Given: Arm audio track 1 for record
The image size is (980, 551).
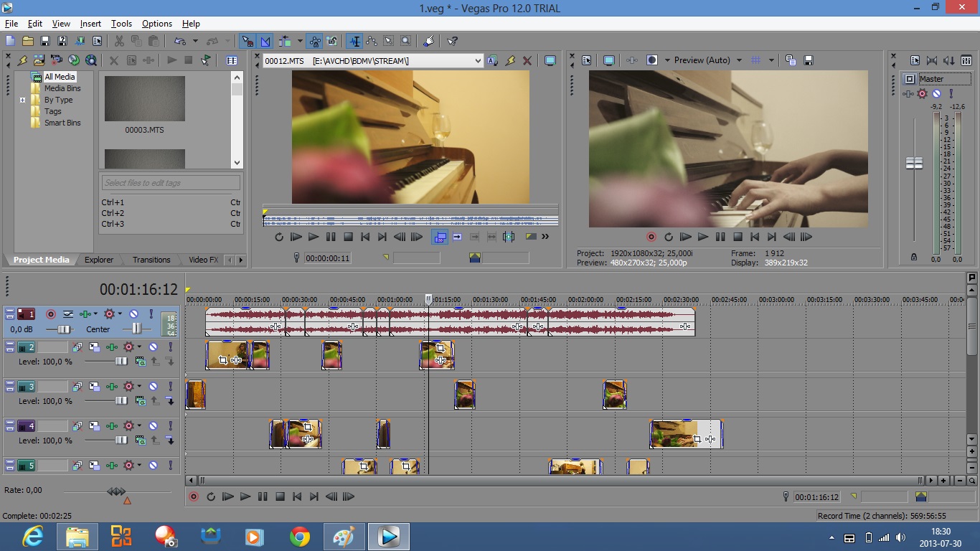Looking at the screenshot, I should [51, 314].
